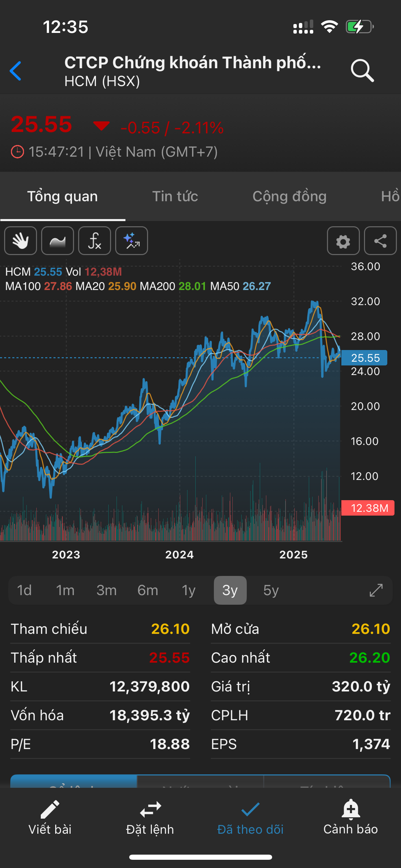Open chart settings gear

(343, 241)
